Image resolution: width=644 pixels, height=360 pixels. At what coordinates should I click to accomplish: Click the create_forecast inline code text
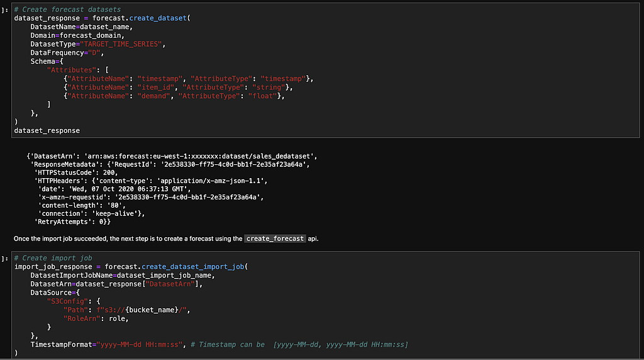point(275,239)
